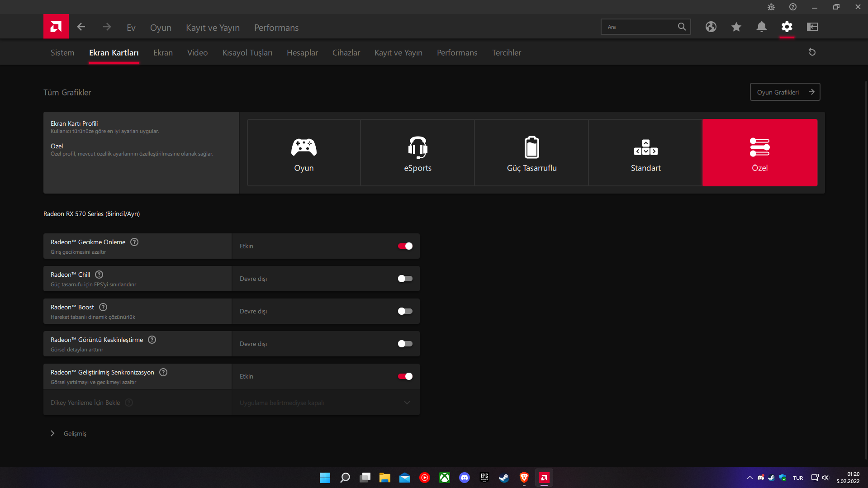Open Oyun Grafikleri button
The width and height of the screenshot is (868, 488).
tap(785, 92)
